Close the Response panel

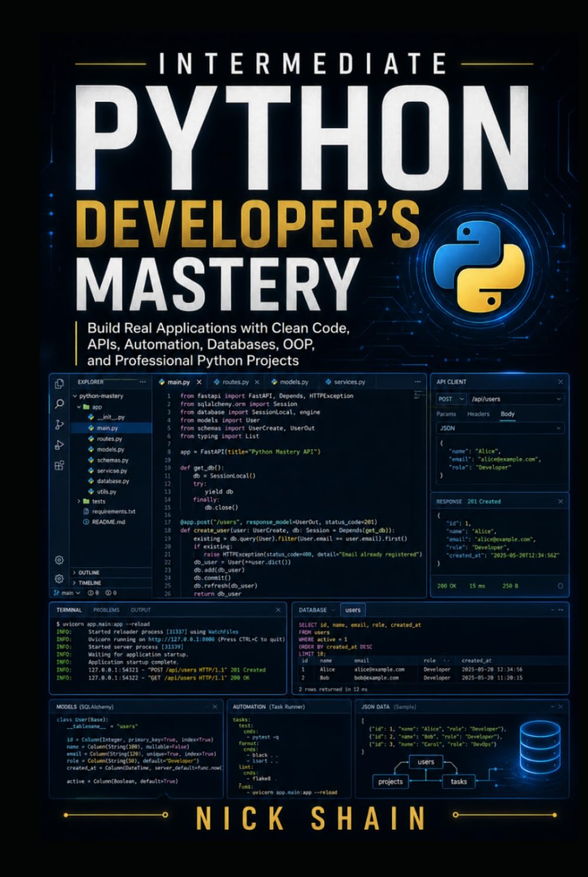click(x=560, y=501)
